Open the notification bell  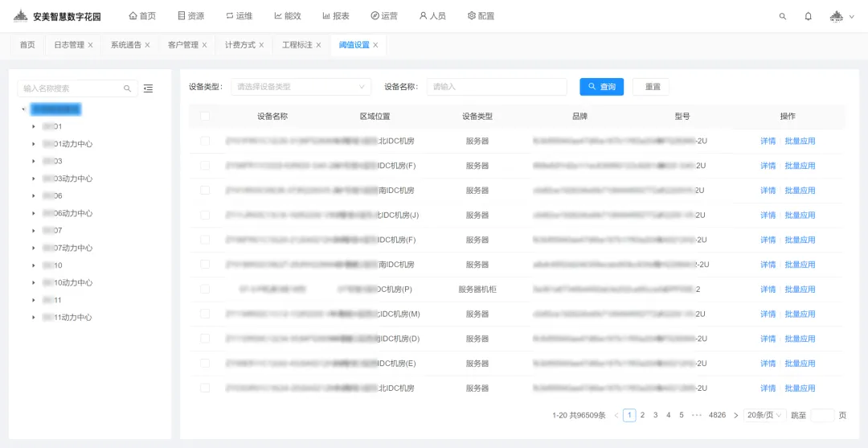click(809, 16)
